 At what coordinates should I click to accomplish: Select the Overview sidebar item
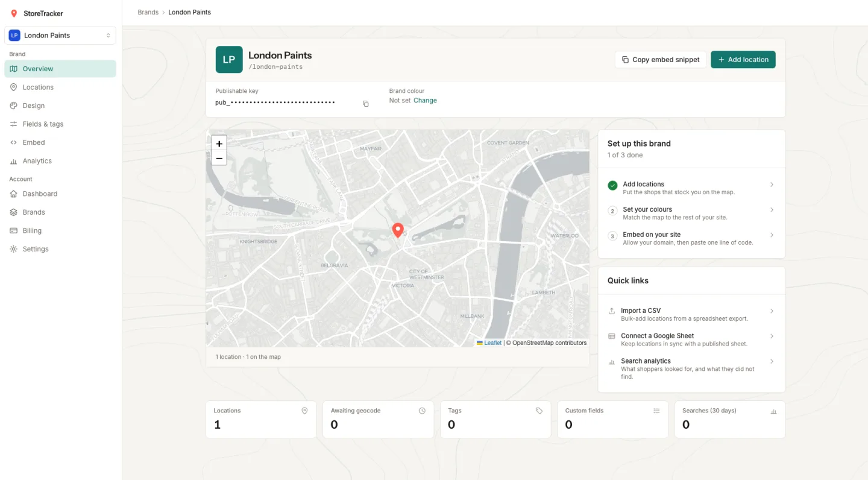point(60,69)
